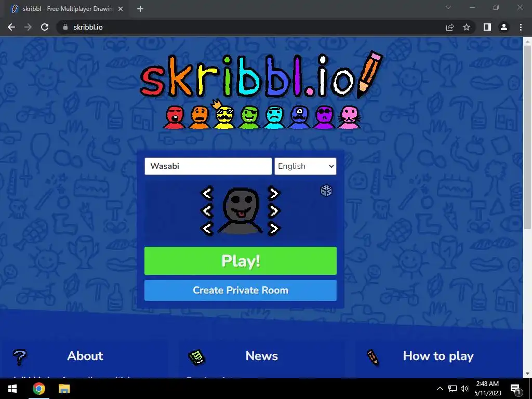The image size is (532, 399).
Task: Click the red avatar character
Action: click(175, 117)
